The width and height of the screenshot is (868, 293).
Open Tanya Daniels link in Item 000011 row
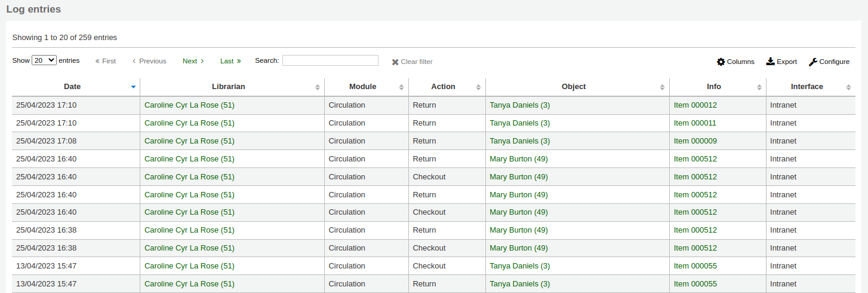(520, 123)
